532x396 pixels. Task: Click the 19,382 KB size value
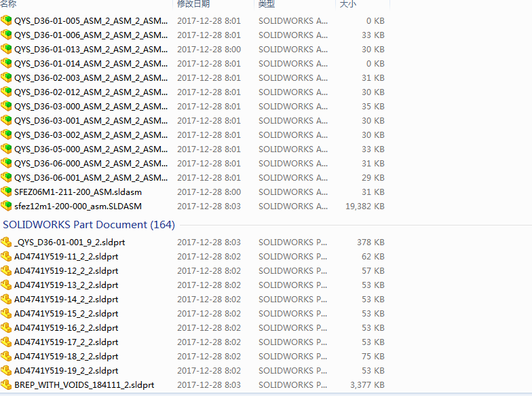(365, 206)
